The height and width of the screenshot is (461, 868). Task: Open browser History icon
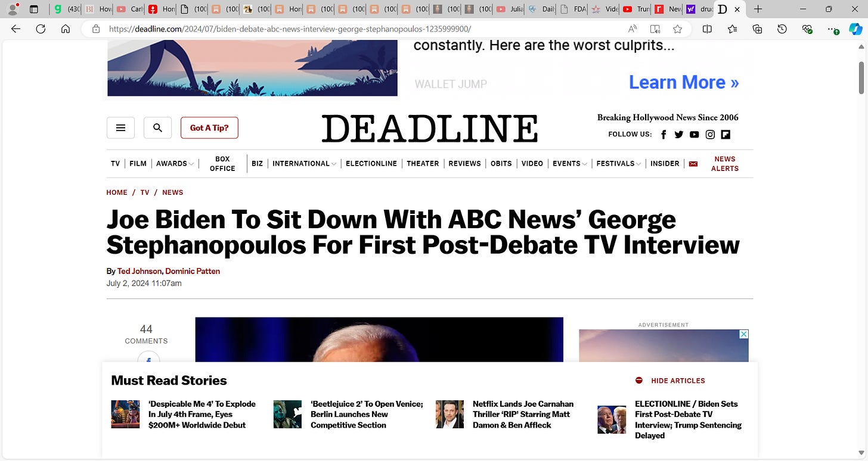[x=782, y=29]
